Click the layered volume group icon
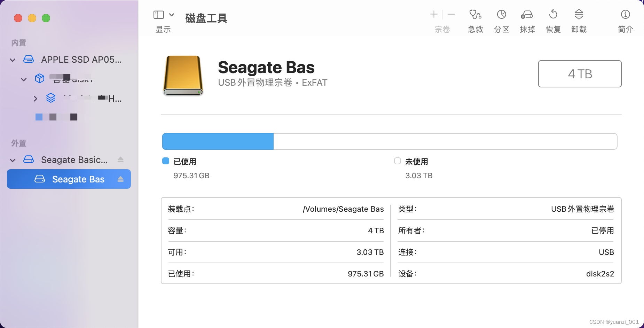This screenshot has height=328, width=644. pyautogui.click(x=51, y=98)
